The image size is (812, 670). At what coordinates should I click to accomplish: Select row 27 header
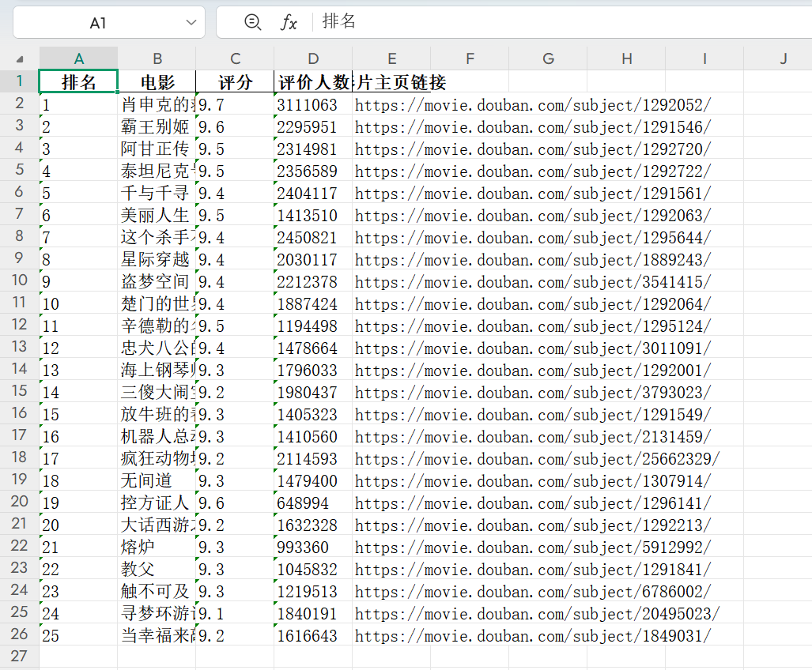(x=19, y=656)
